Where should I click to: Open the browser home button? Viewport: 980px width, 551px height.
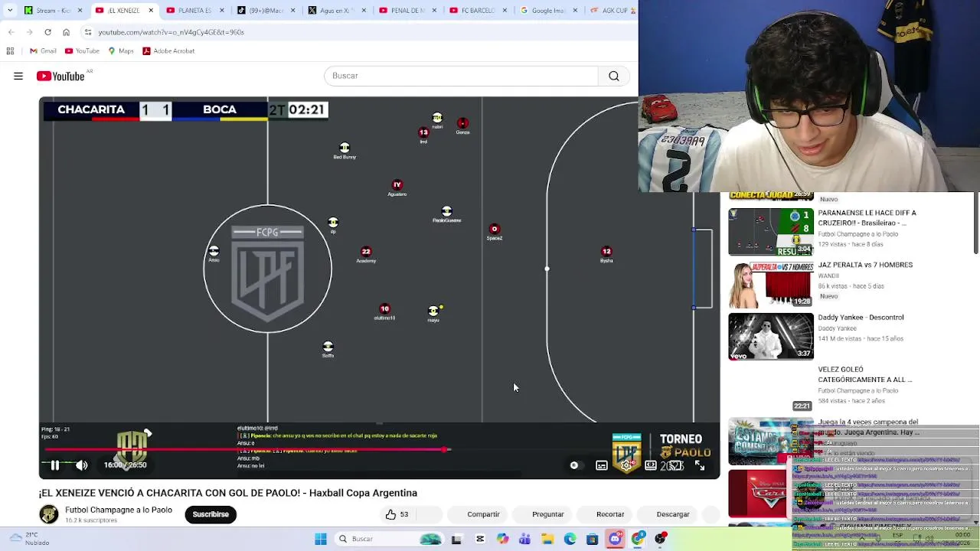coord(66,32)
